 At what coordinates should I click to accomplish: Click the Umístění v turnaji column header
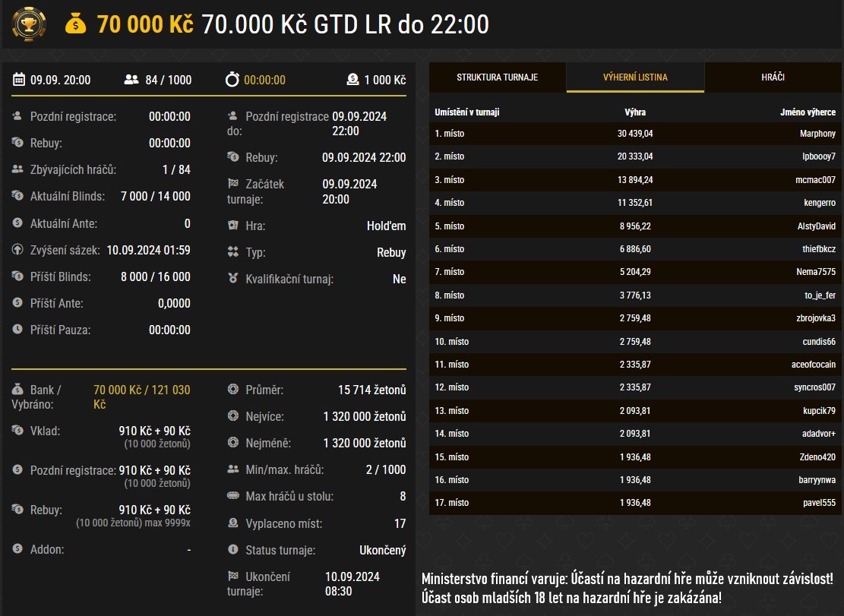click(x=467, y=112)
